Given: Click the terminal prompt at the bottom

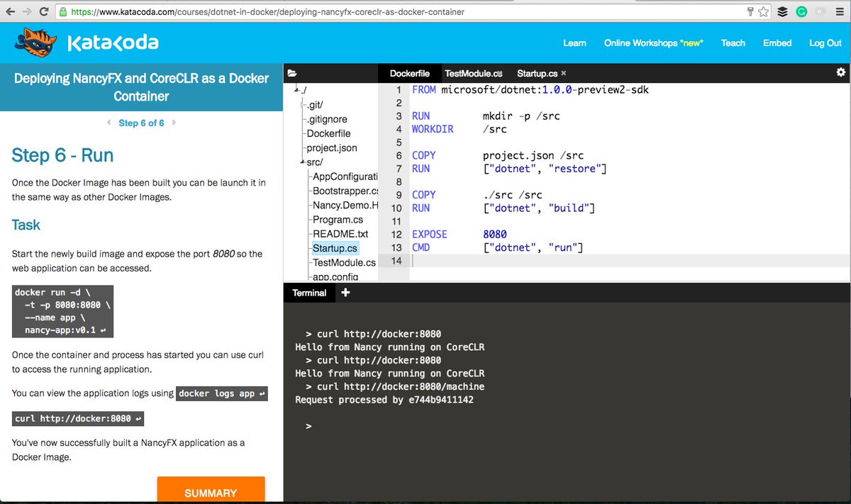Looking at the screenshot, I should 308,427.
